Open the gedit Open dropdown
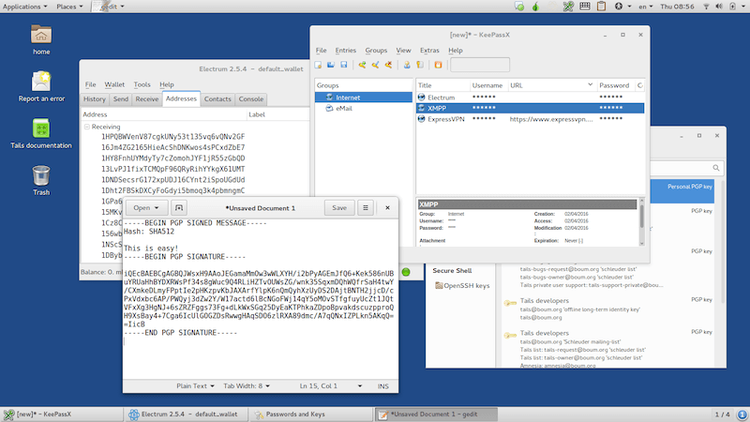The width and height of the screenshot is (750, 422). point(147,207)
